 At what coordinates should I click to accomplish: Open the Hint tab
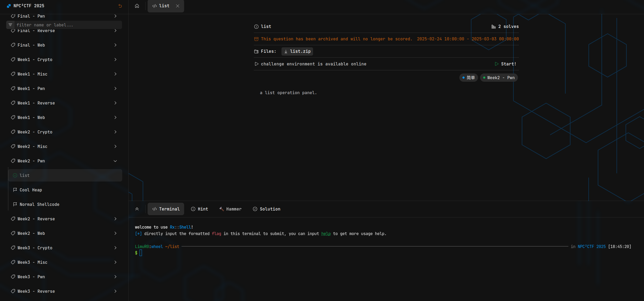tap(199, 209)
